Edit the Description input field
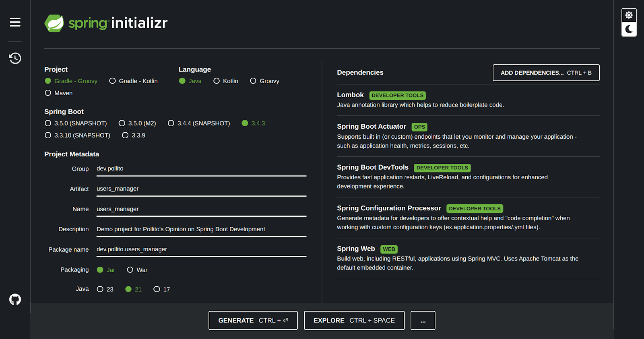644x339 pixels. coord(201,229)
